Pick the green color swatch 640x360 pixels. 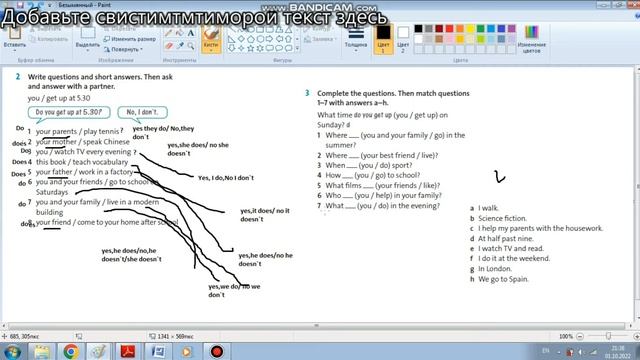coord(480,28)
